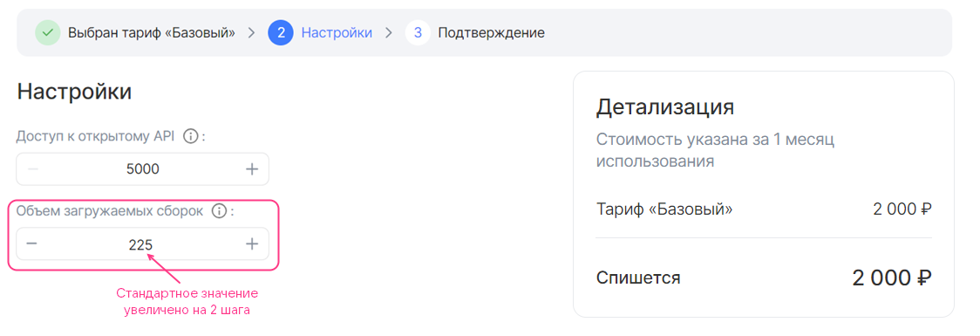
Task: Click the step 2 circle icon
Action: (281, 32)
